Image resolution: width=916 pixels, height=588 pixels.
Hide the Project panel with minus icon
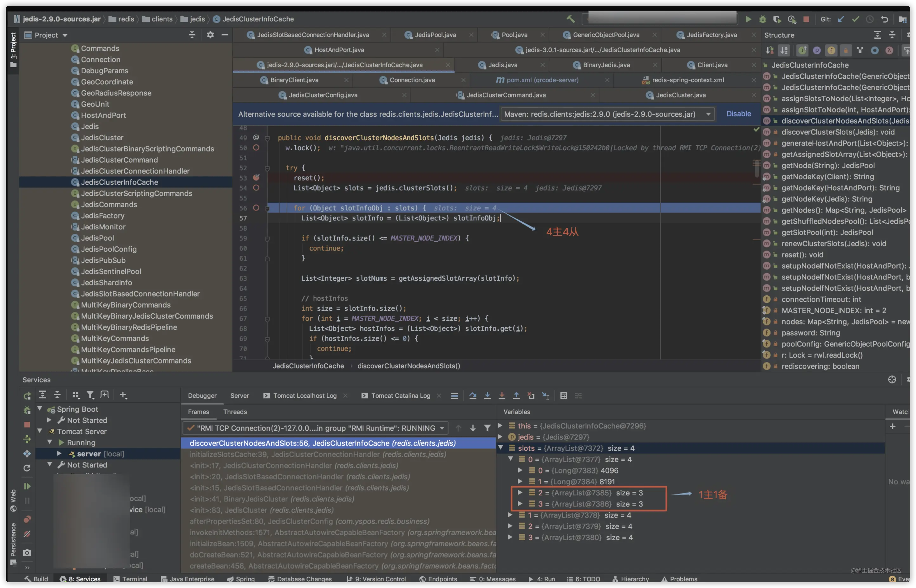(x=225, y=35)
